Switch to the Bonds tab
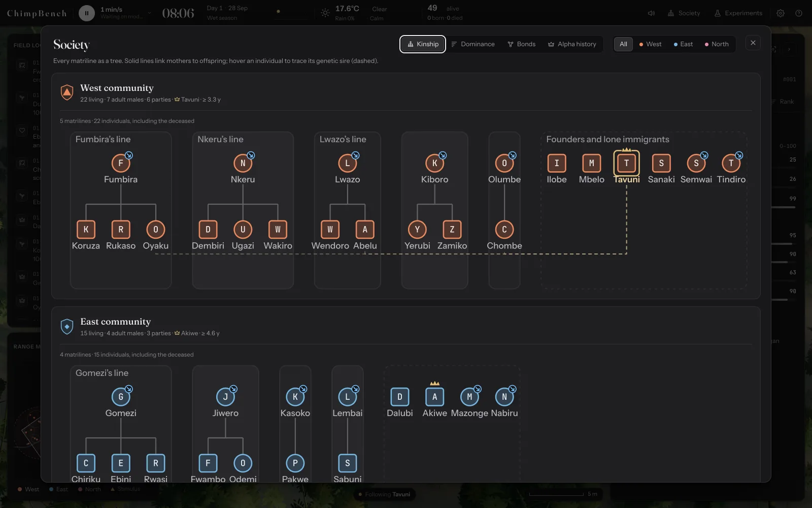812x508 pixels. tap(521, 44)
